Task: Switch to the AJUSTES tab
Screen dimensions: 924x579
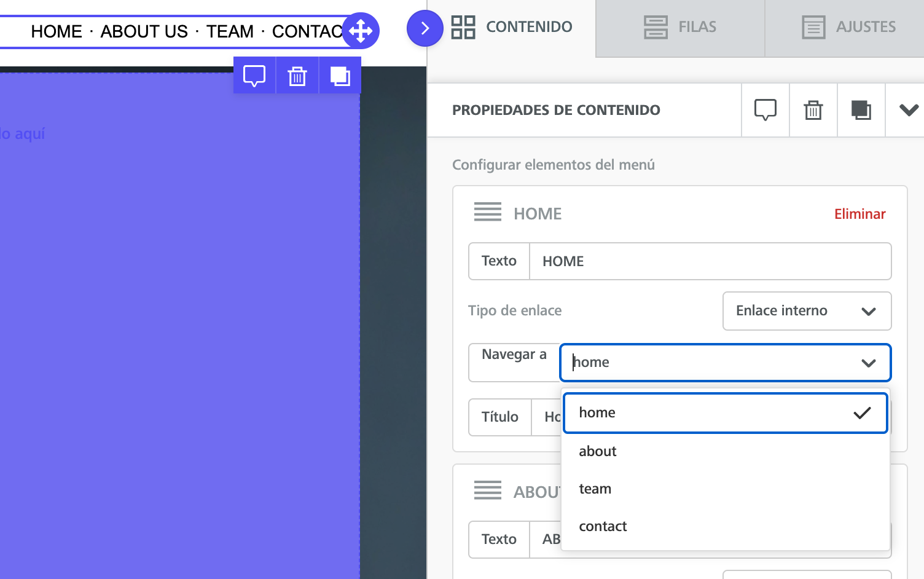Action: point(848,27)
